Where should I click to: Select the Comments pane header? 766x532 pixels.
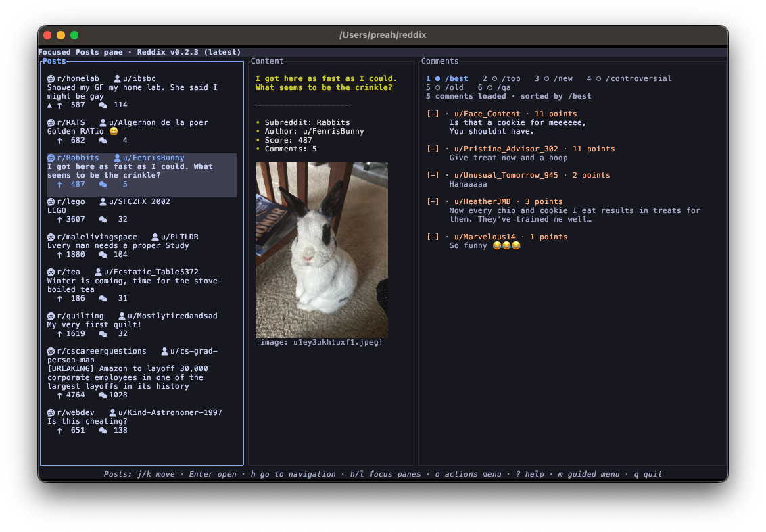point(439,60)
